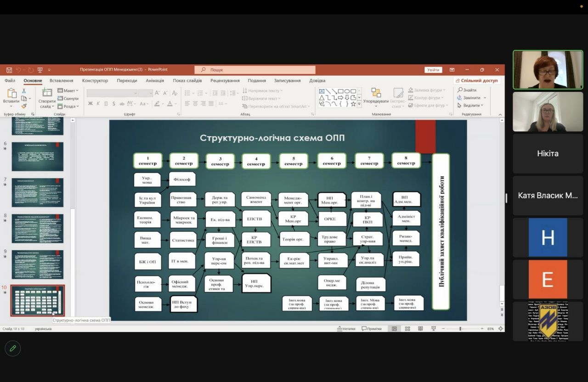Screen dimensions: 588x382
Task: Select slide 9 thumbnail
Action: pos(38,264)
